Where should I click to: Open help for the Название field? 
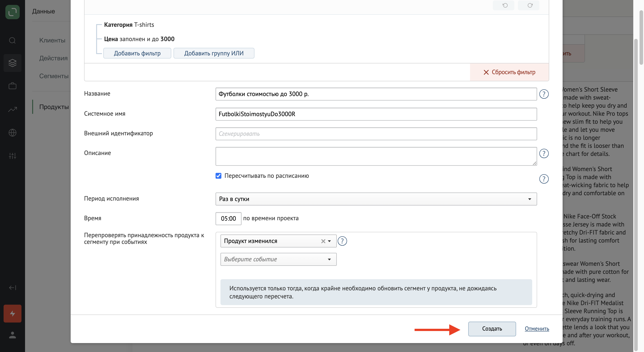tap(544, 94)
